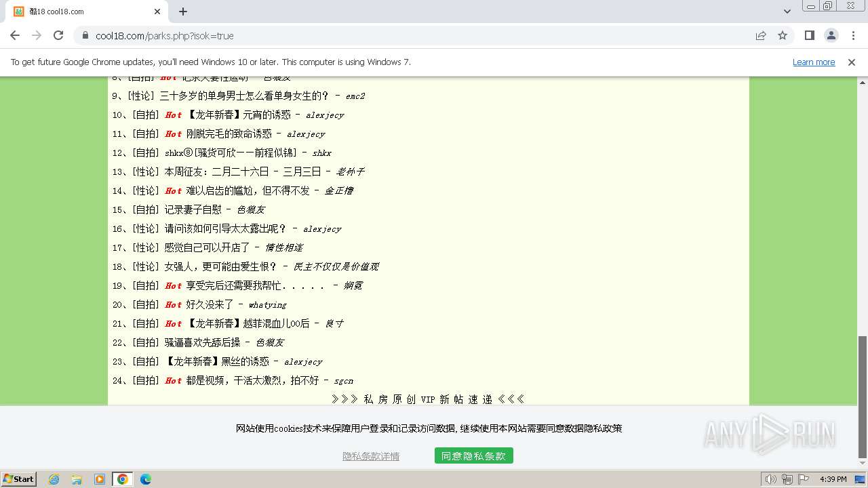
Task: Share this page via share icon
Action: point(761,35)
